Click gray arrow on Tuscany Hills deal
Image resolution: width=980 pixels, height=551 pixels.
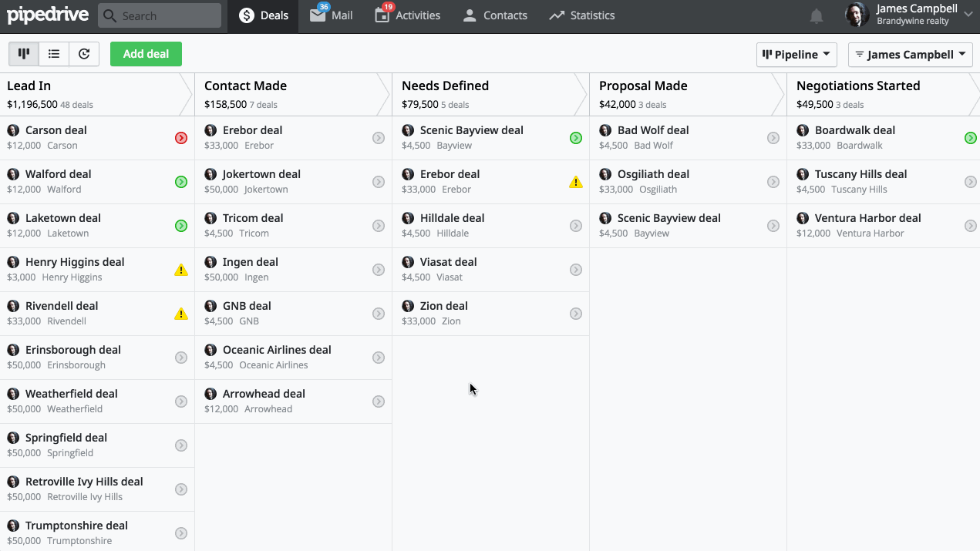(x=971, y=182)
